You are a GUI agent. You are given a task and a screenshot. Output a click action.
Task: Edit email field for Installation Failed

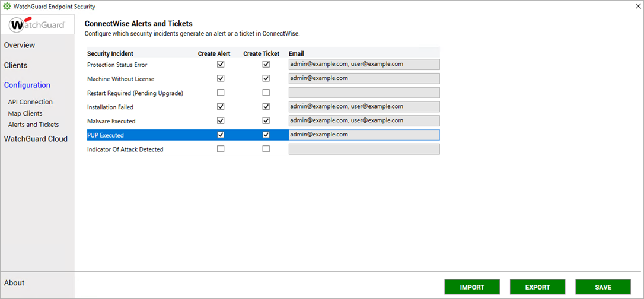364,107
